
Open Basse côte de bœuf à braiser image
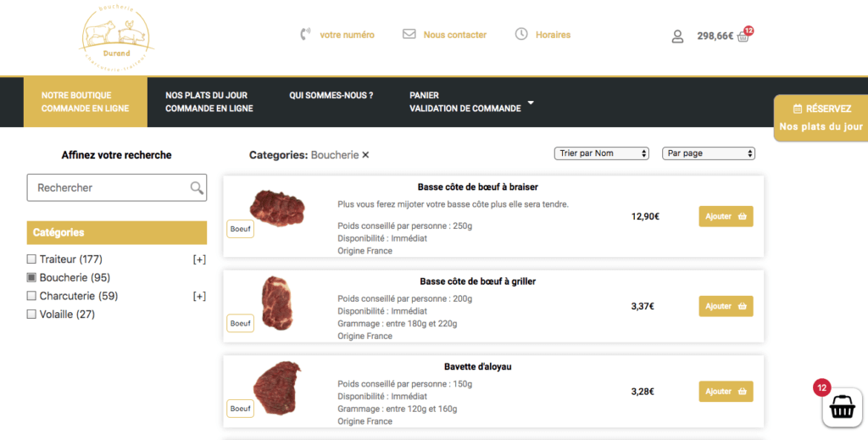pos(277,208)
